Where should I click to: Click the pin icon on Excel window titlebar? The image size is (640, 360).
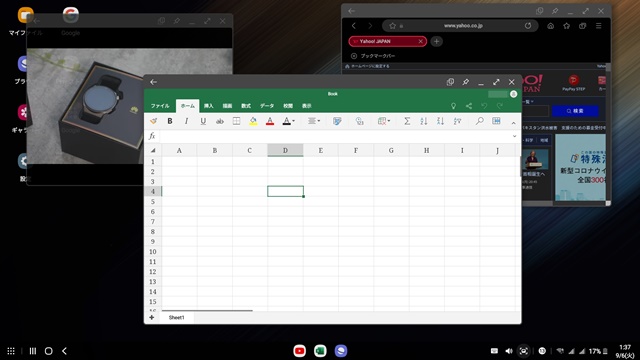466,82
